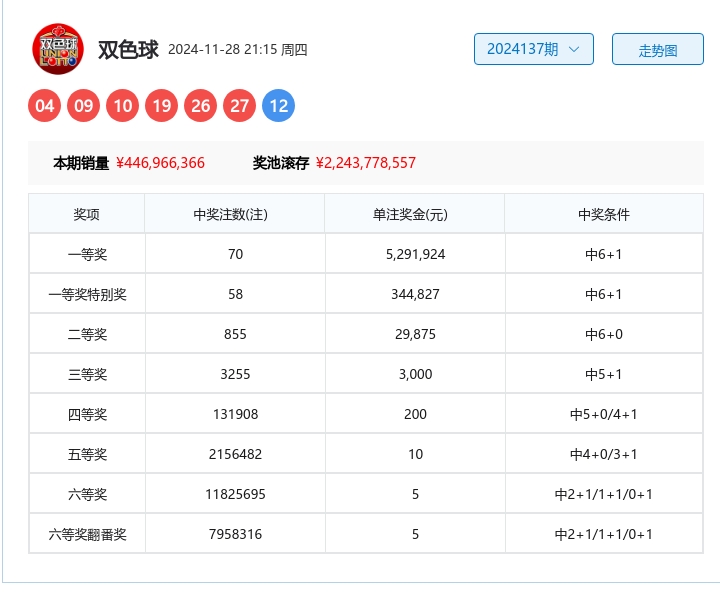Click prize pool ¥2,243,778,557
This screenshot has height=592, width=720.
[366, 163]
